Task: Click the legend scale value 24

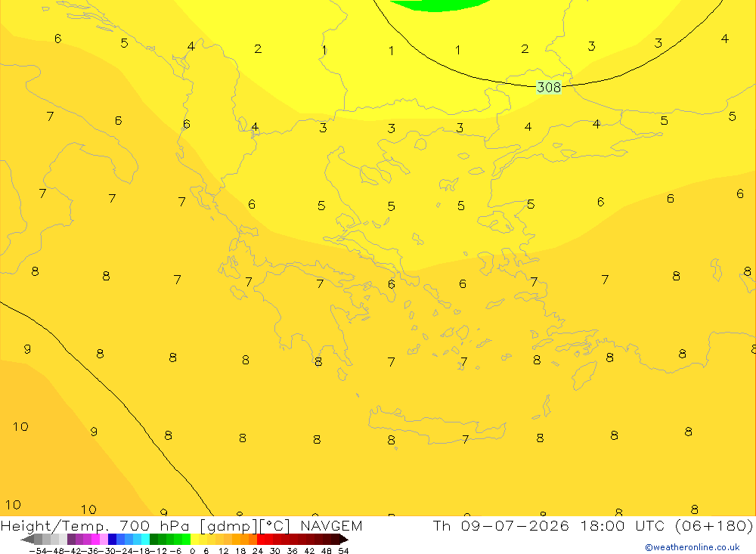Action: tap(258, 551)
